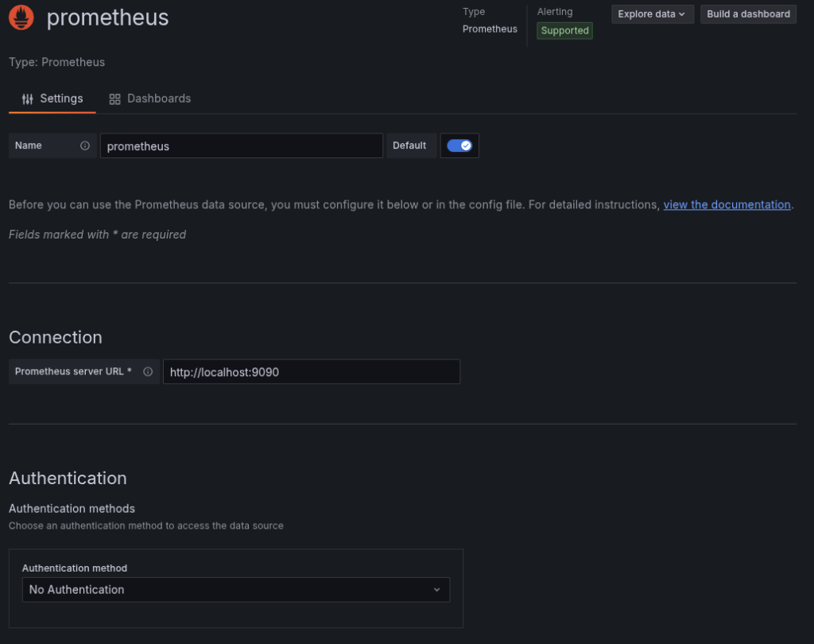The width and height of the screenshot is (814, 644).
Task: Disable the Default data source toggle
Action: coord(459,145)
